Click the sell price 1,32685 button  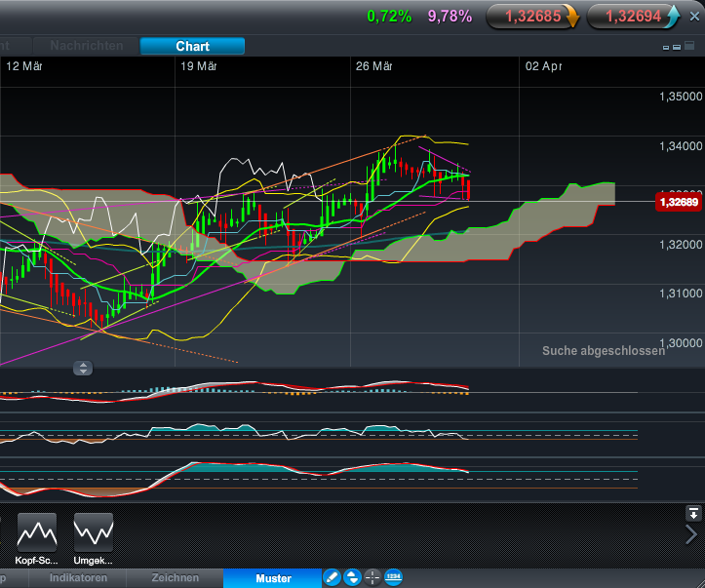click(532, 17)
